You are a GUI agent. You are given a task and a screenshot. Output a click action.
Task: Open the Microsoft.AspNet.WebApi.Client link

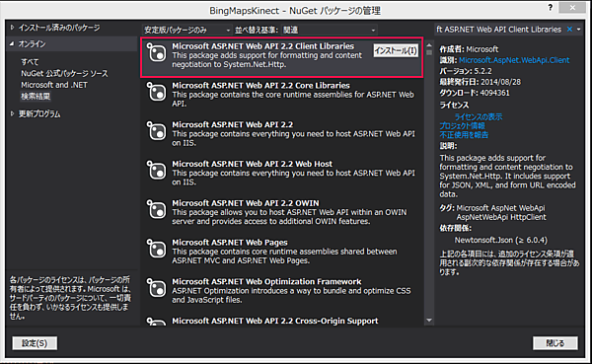click(514, 60)
